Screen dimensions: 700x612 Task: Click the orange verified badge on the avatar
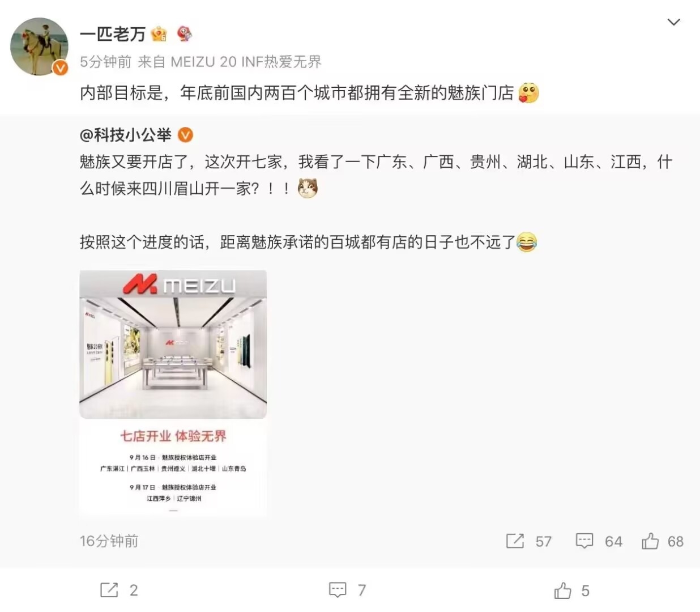coord(60,68)
